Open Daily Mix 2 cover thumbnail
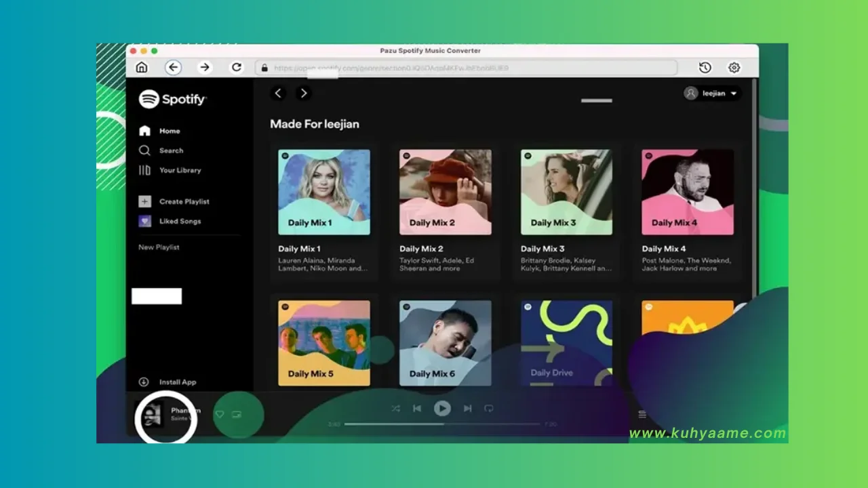 click(446, 192)
